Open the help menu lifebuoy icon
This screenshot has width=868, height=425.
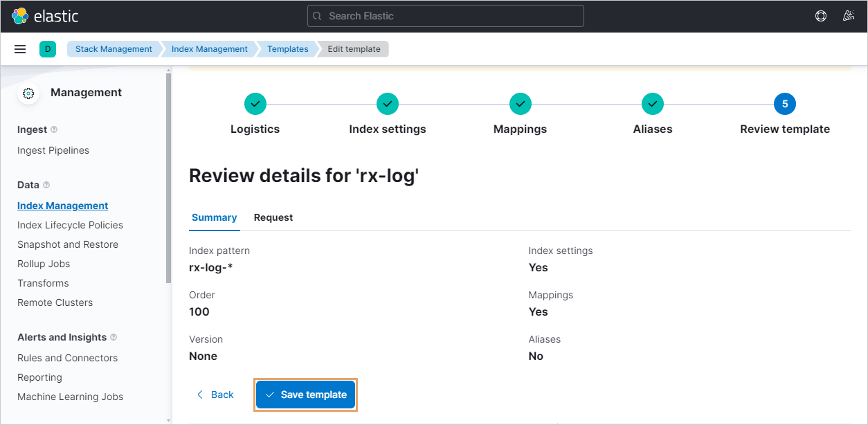pyautogui.click(x=821, y=16)
